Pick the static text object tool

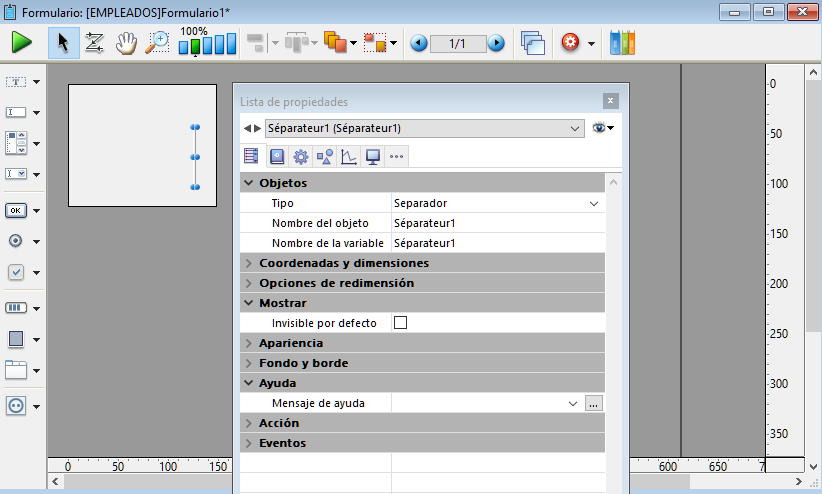(x=16, y=82)
